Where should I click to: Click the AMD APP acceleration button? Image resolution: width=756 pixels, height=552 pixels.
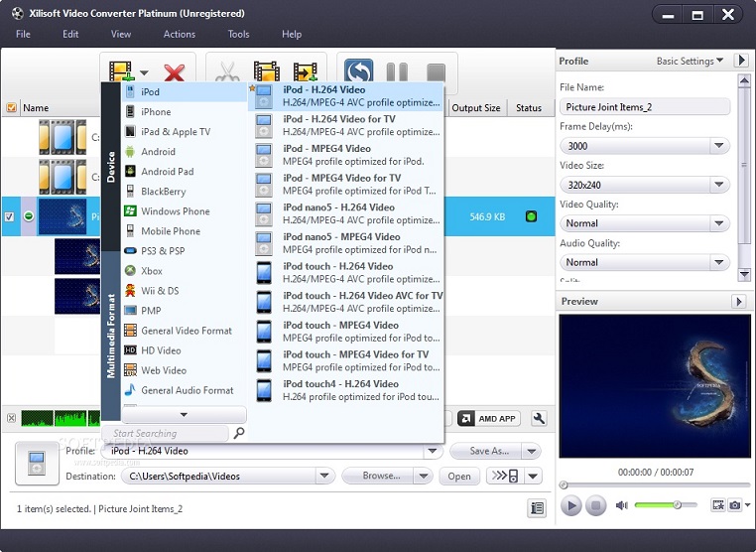tap(490, 419)
